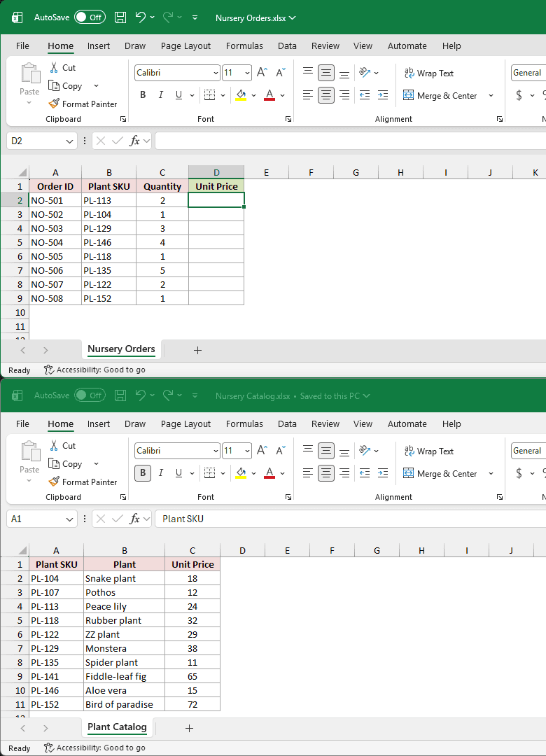Open font size dropdown in Nursery Orders
546x756 pixels.
[x=247, y=73]
